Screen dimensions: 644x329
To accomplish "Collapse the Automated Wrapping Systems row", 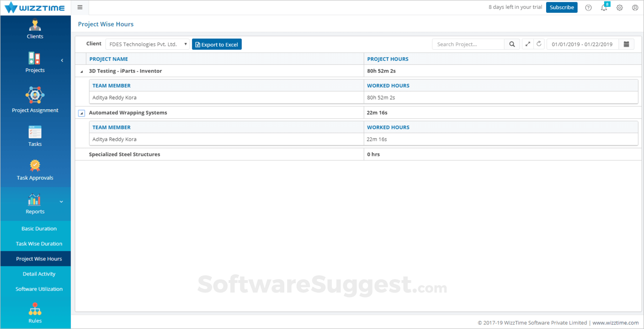I will (81, 113).
